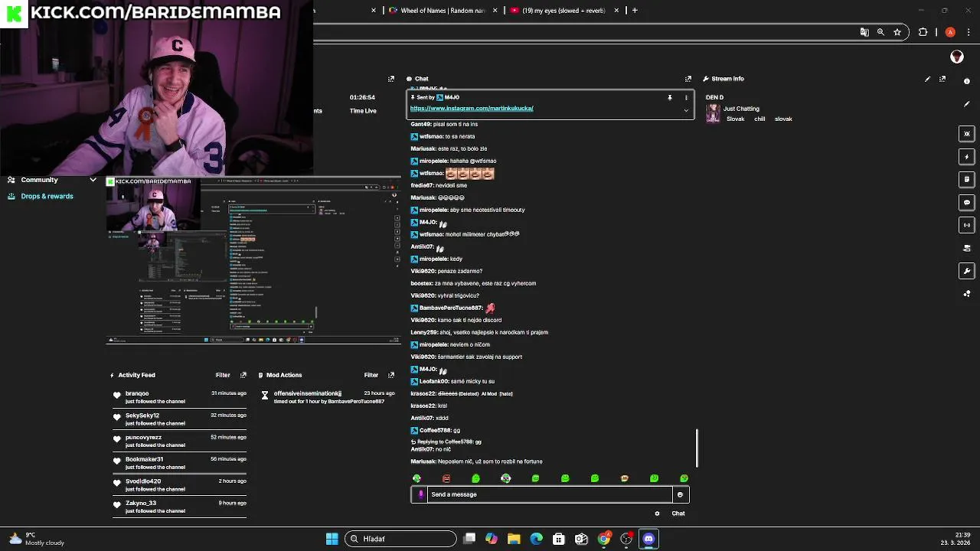Select SekySeky12 follow activity entry
Image resolution: width=980 pixels, height=551 pixels.
click(180, 419)
